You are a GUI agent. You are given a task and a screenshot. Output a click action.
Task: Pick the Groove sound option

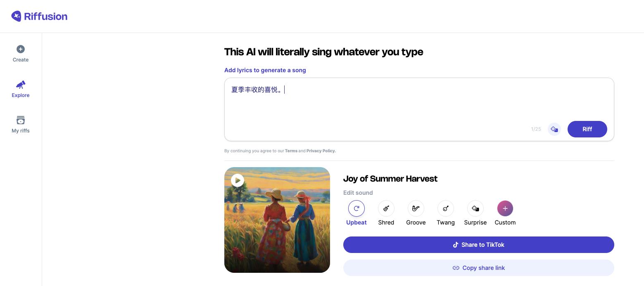point(416,208)
